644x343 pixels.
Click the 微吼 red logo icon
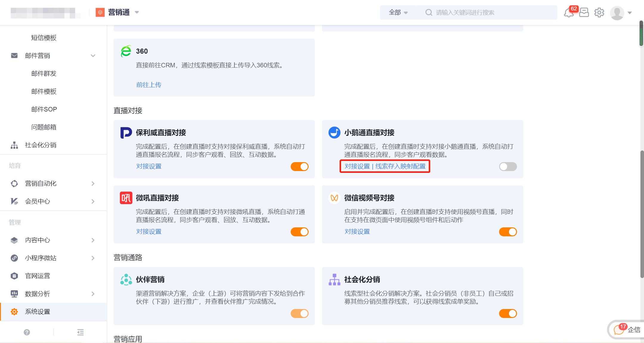pyautogui.click(x=126, y=198)
